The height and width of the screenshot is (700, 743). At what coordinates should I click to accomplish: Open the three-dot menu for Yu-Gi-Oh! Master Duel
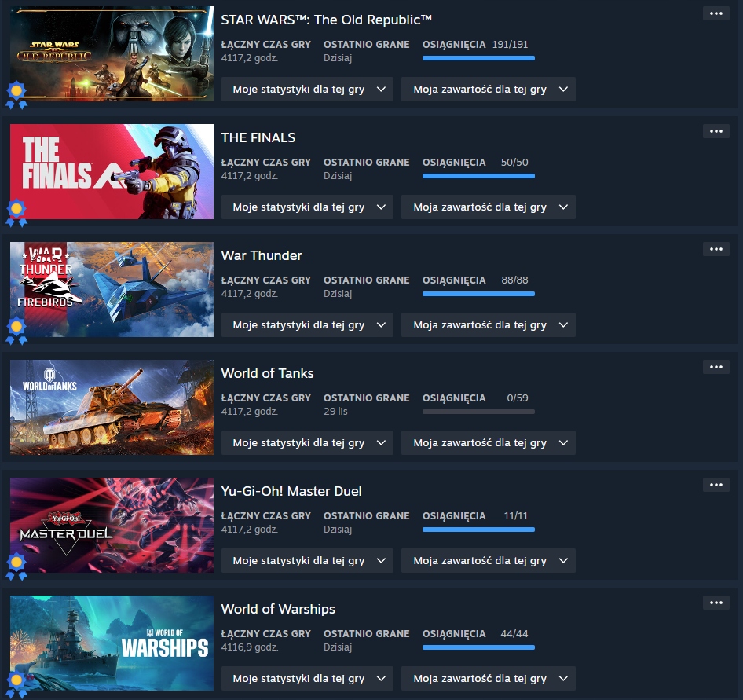[x=716, y=485]
